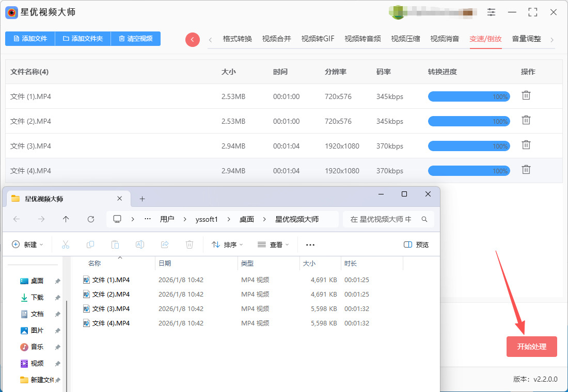Click progress bar of 文件 (2).MP4
568x392 pixels.
pos(468,121)
